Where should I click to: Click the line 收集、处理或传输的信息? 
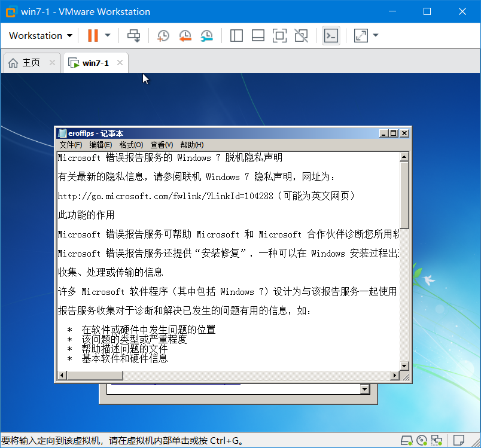[111, 272]
